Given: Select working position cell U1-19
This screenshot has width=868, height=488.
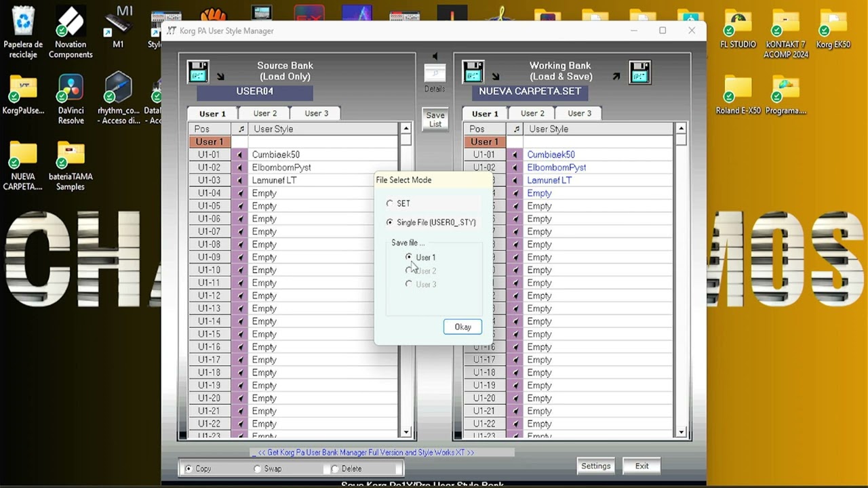Looking at the screenshot, I should pyautogui.click(x=484, y=385).
